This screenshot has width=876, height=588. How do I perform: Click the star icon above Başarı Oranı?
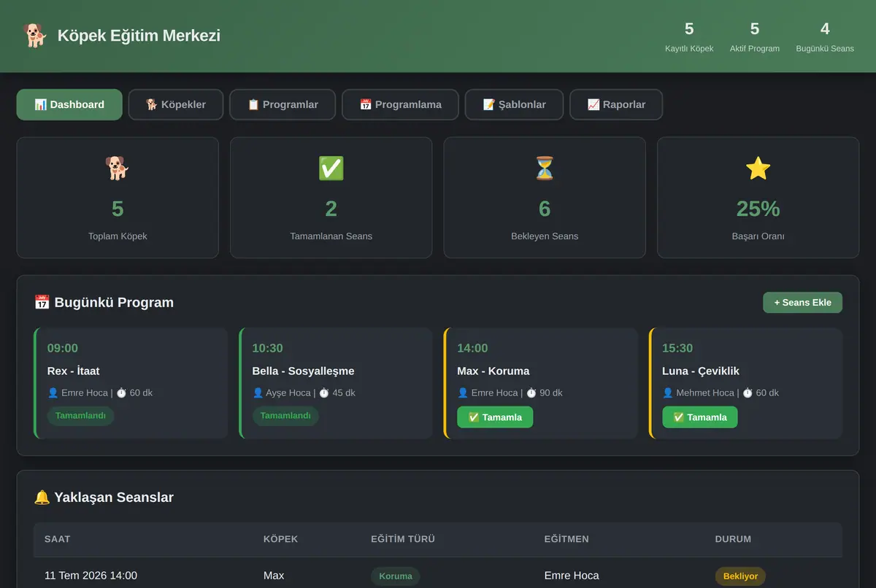coord(758,169)
